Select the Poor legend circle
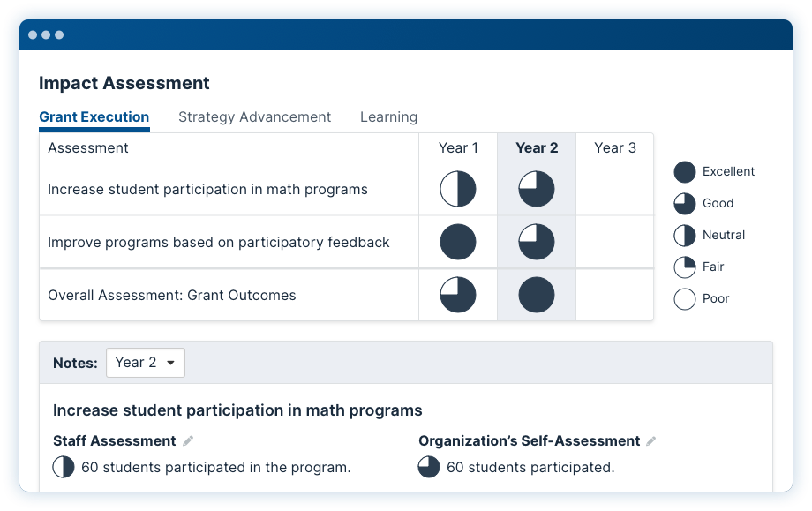812x511 pixels. 685,298
